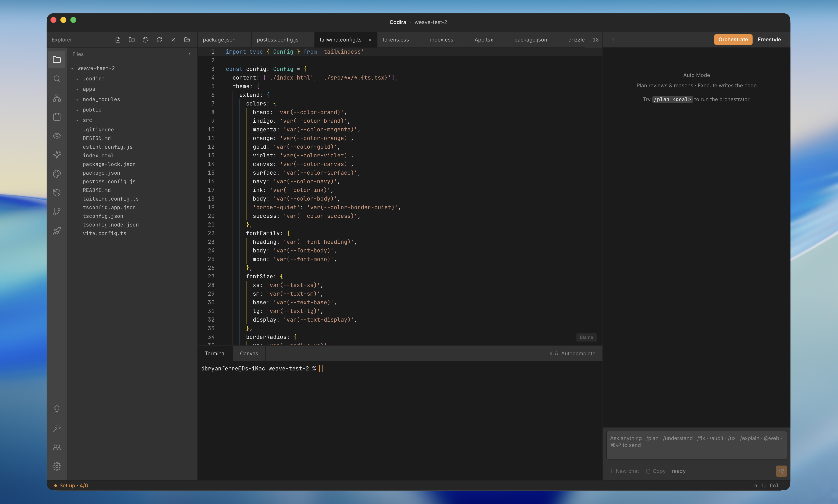Viewport: 838px width, 504px height.
Task: Click the refresh icon in Explorer toolbar
Action: (159, 40)
